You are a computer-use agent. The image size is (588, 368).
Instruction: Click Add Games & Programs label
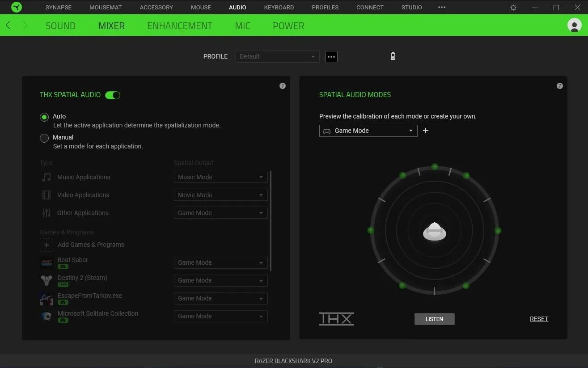point(91,245)
